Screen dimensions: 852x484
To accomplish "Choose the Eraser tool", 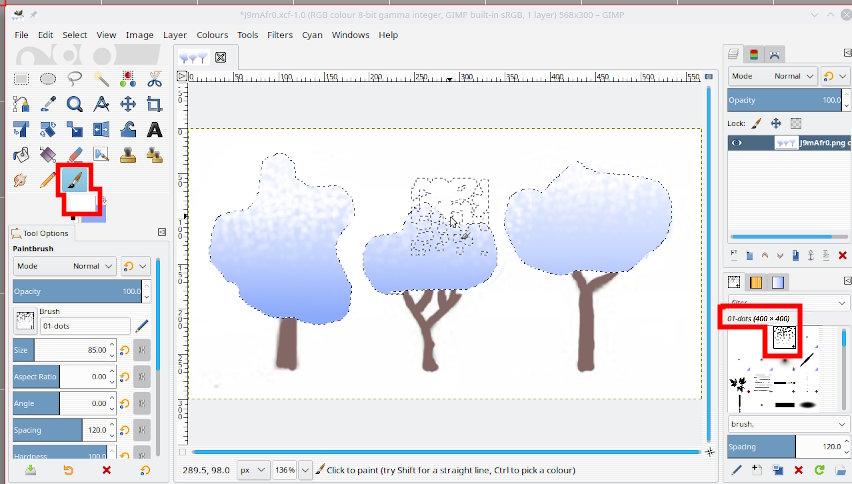I will (x=74, y=155).
